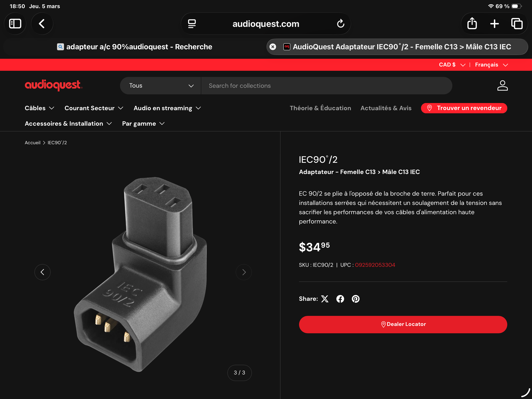Switch to the adapteur a/c Recherche tab
Viewport: 532px width, 399px height.
(135, 47)
